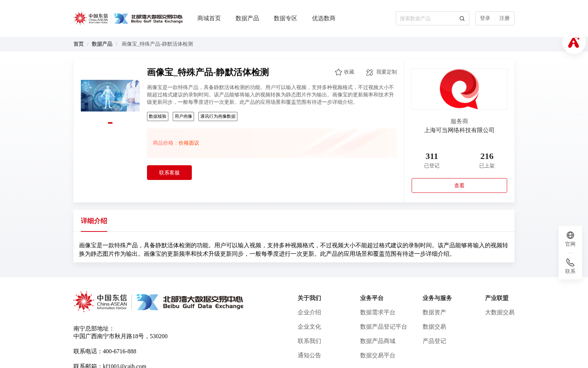Go to 数据专区 in navigation
Image resolution: width=588 pixels, height=368 pixels.
coord(286,18)
